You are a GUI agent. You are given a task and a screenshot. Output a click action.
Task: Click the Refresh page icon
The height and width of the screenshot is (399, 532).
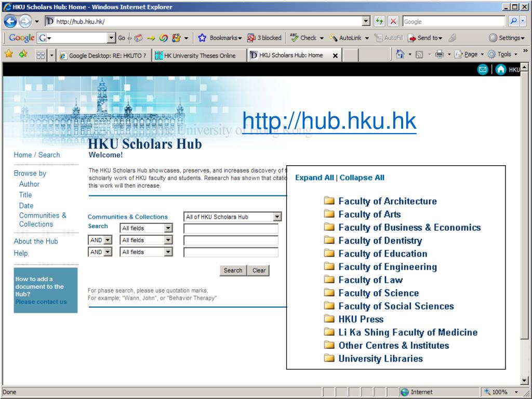coord(379,21)
